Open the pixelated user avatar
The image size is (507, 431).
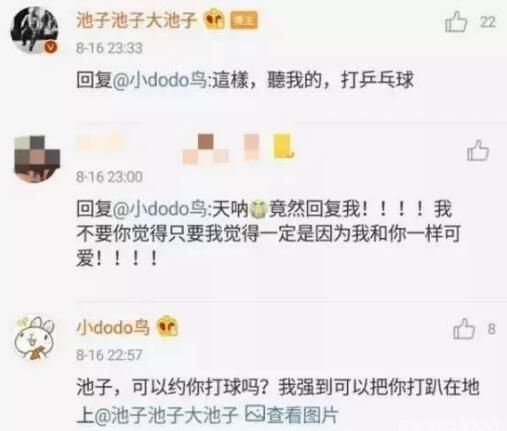[x=37, y=159]
